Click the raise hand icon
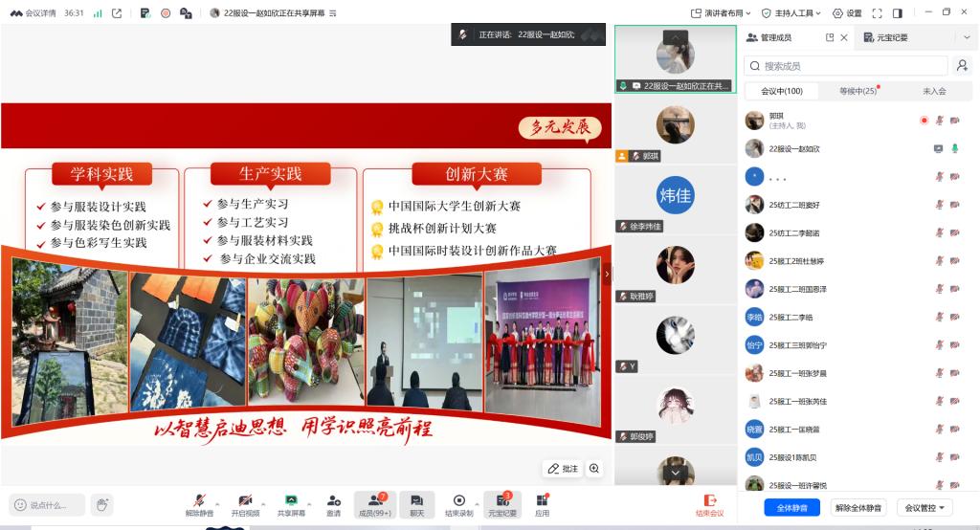Screen dimensions: 980x530 101,504
